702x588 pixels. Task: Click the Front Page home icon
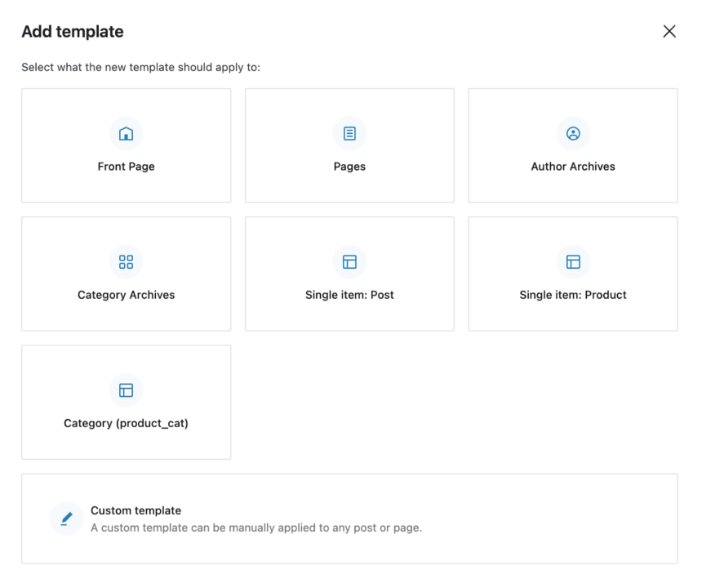point(126,133)
